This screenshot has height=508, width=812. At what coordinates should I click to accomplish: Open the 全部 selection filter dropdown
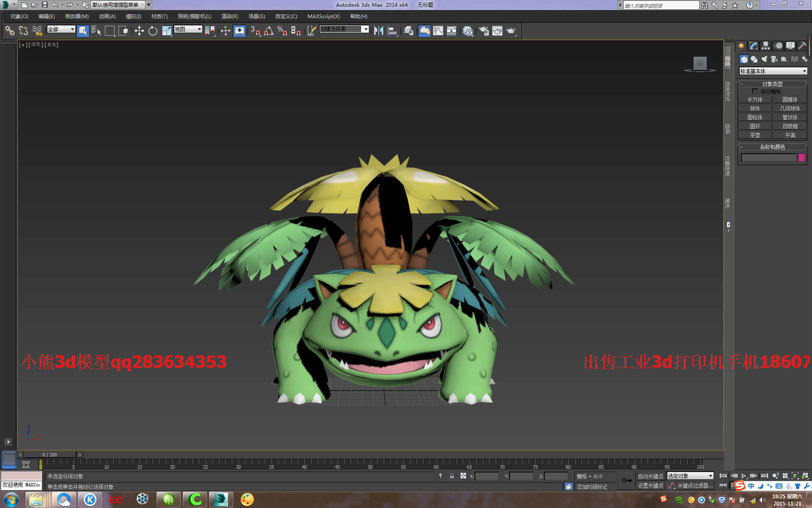click(x=61, y=29)
